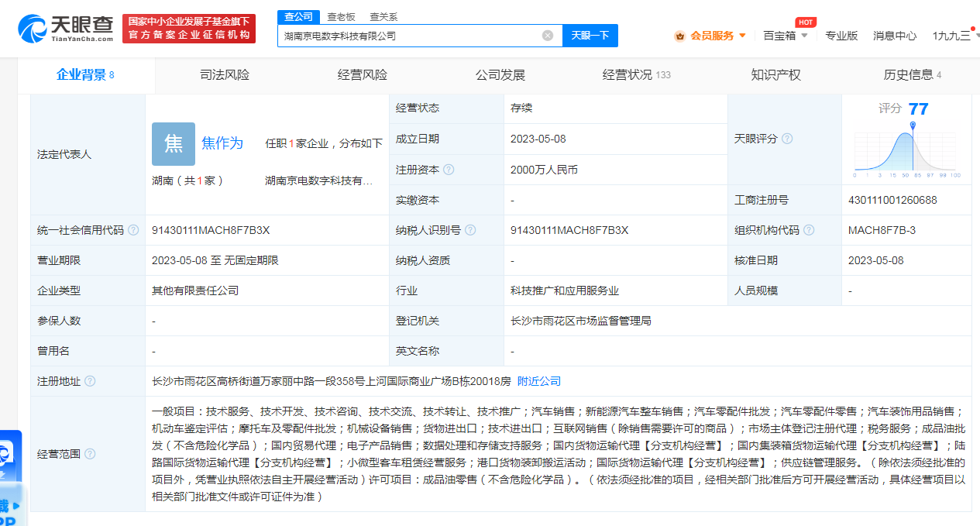Image resolution: width=980 pixels, height=526 pixels.
Task: Open the 知识产权 tab
Action: [x=775, y=75]
